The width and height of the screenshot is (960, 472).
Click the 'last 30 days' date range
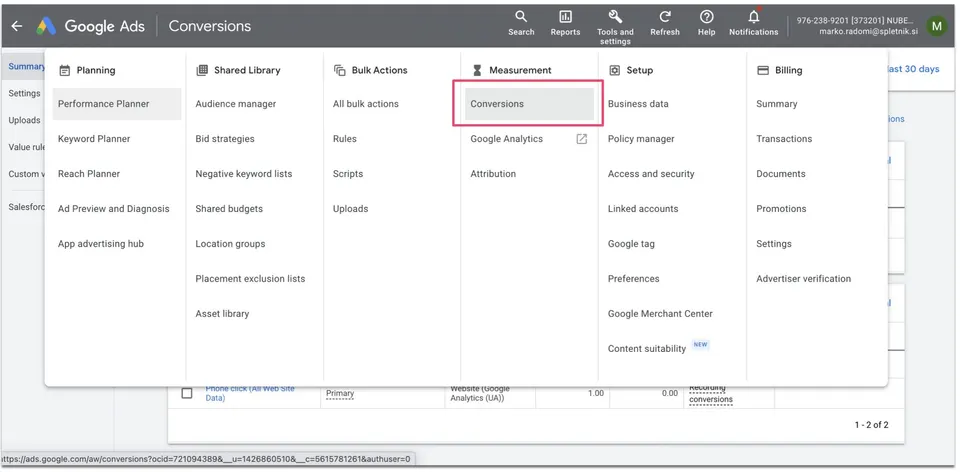point(913,69)
